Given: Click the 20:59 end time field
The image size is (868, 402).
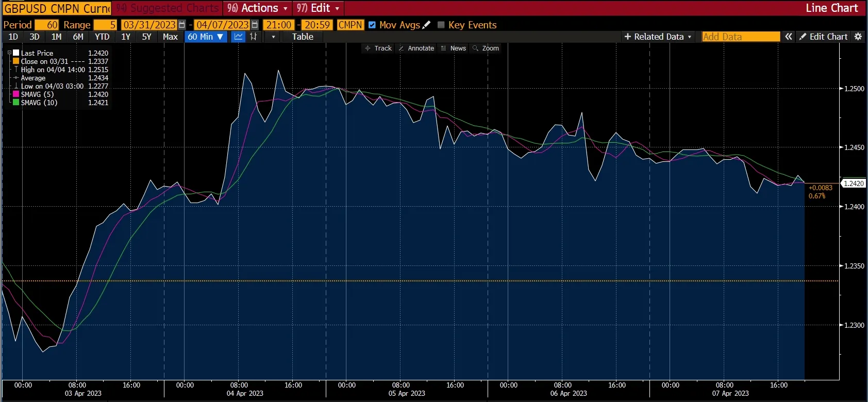Looking at the screenshot, I should pyautogui.click(x=316, y=25).
